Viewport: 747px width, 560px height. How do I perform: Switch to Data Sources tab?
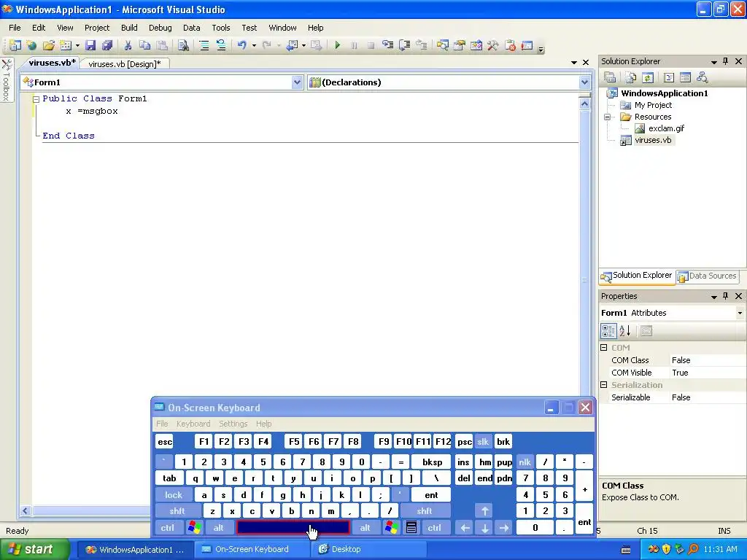[x=707, y=276]
